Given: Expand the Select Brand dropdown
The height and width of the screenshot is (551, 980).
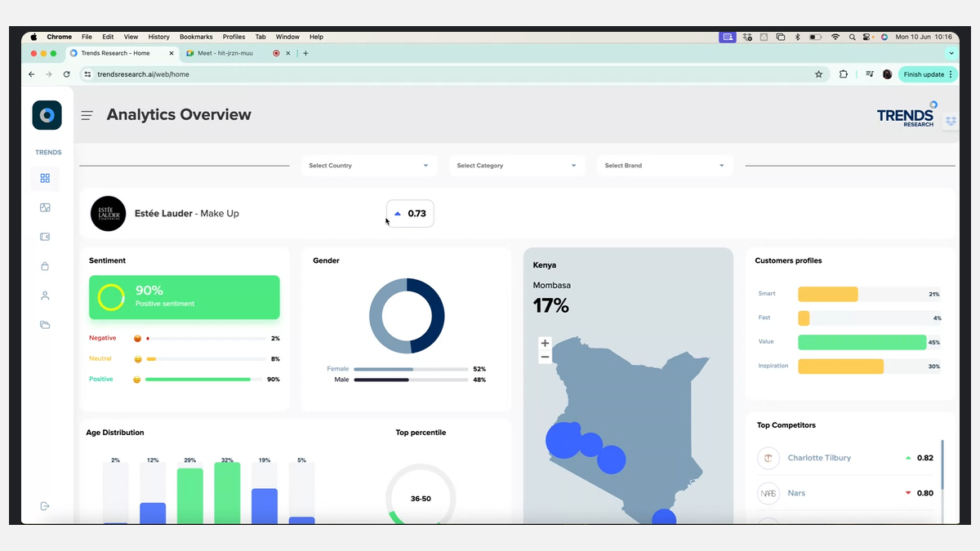Looking at the screenshot, I should click(x=664, y=166).
